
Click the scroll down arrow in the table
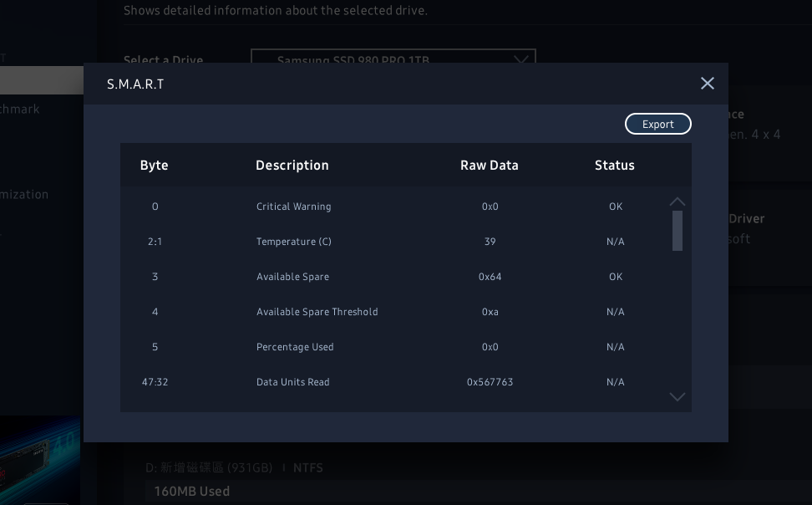(678, 397)
